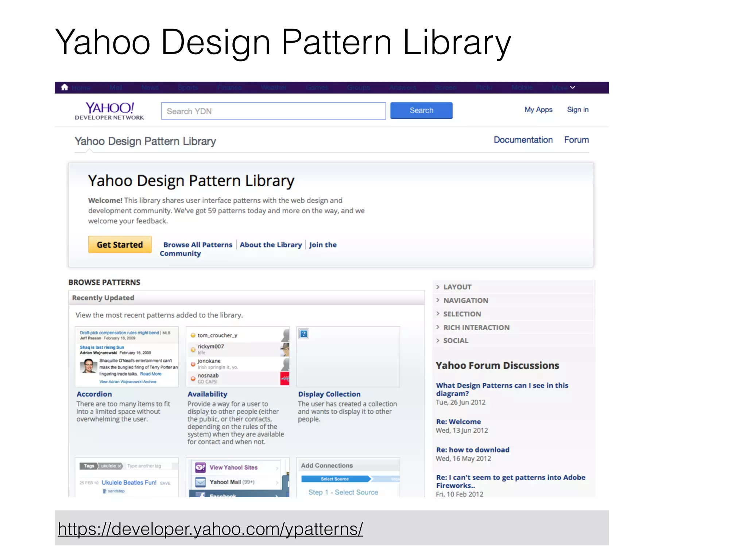Screen dimensions: 747x560
Task: Click the Yahoo Design Pattern Library breadcrumb title
Action: coord(145,141)
